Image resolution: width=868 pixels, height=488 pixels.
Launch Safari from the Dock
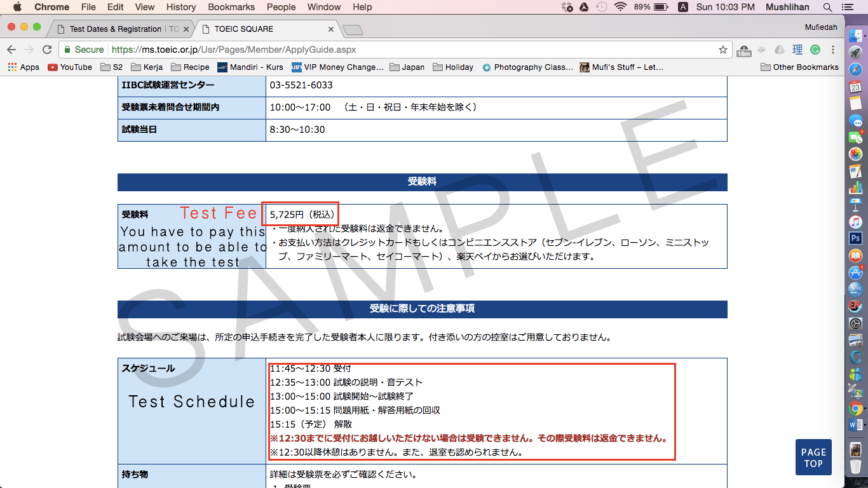tap(855, 69)
